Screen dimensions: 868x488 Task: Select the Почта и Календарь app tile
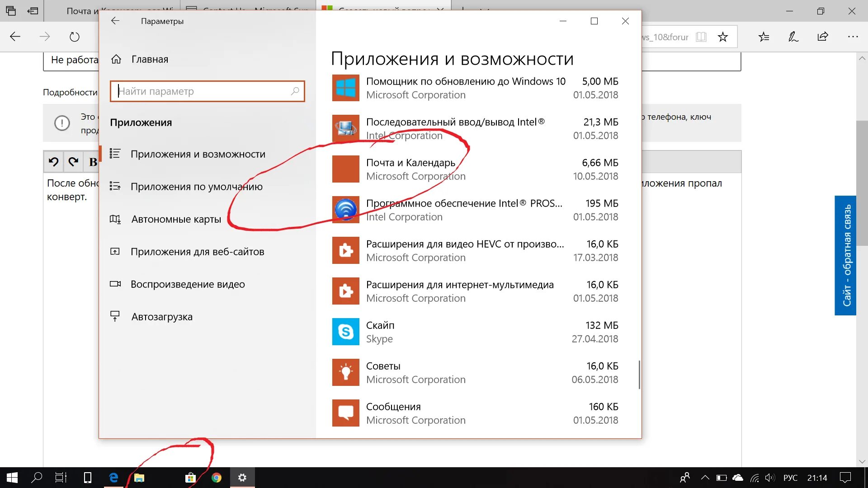click(346, 169)
